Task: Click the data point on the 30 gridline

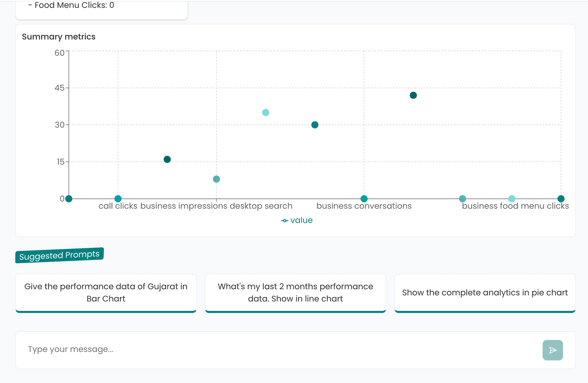Action: pyautogui.click(x=315, y=125)
